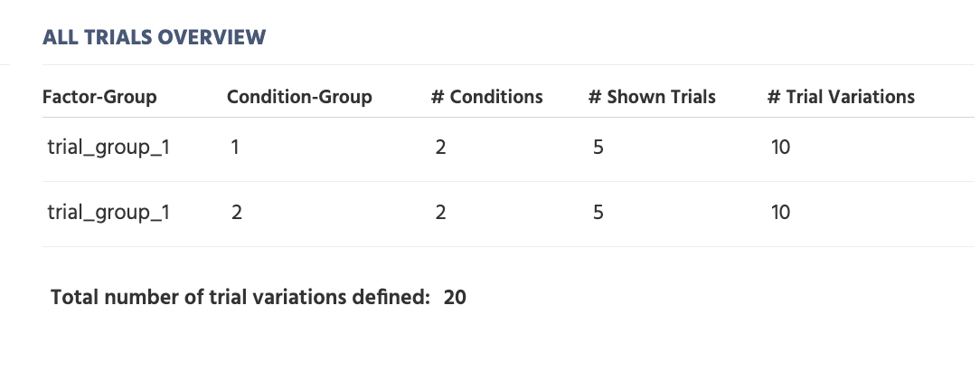Select first row's # Shown Trials value 5
Image resolution: width=980 pixels, height=382 pixels.
pos(598,147)
